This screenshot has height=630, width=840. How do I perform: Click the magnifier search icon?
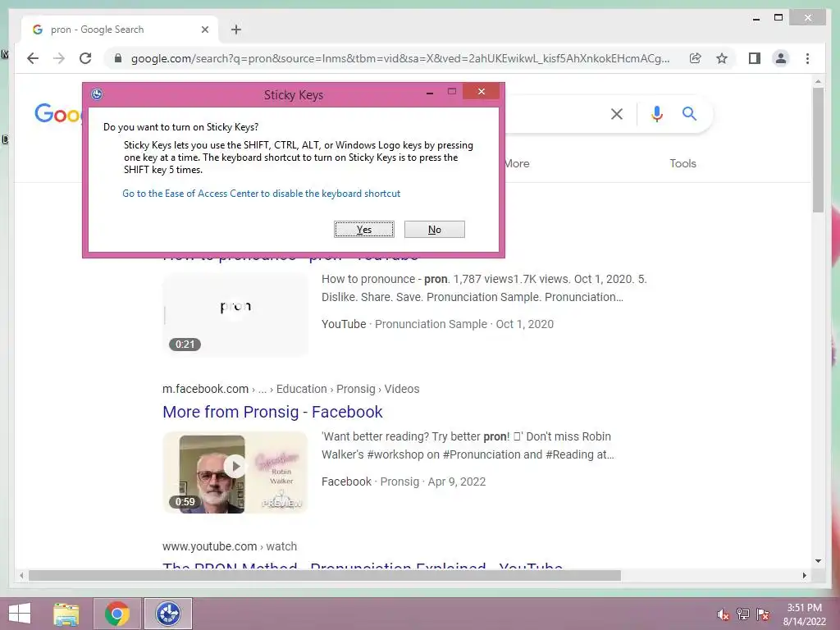point(689,113)
